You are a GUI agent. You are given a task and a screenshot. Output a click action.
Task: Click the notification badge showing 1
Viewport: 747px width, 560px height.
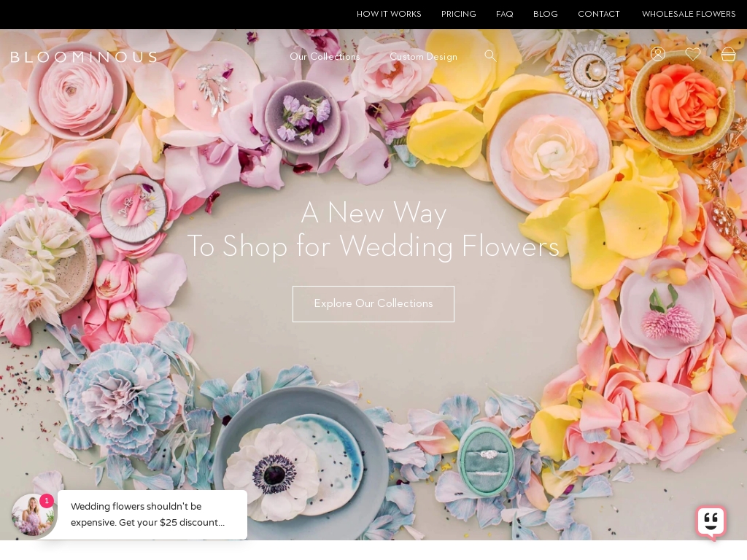pos(47,501)
